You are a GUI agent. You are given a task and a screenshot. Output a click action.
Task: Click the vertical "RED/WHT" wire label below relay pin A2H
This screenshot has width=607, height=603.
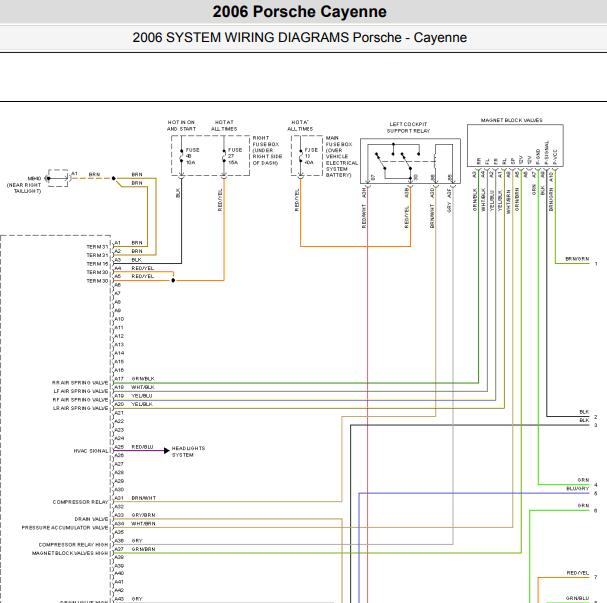(364, 216)
